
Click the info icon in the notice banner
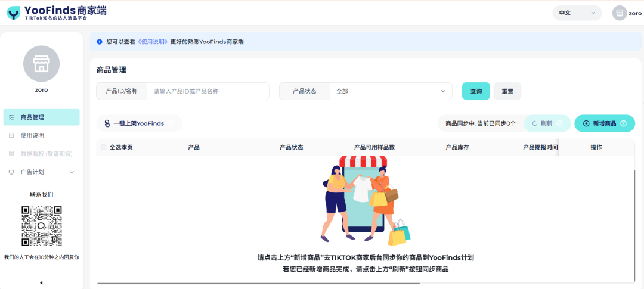coord(100,42)
